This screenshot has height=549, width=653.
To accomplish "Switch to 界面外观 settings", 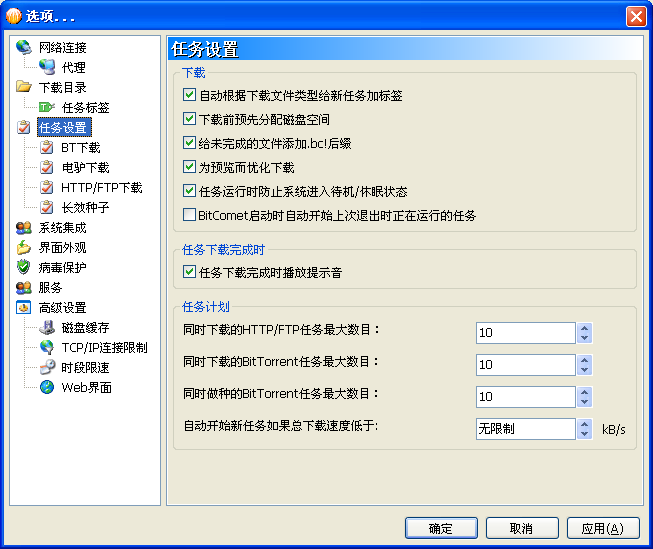I will pos(62,247).
